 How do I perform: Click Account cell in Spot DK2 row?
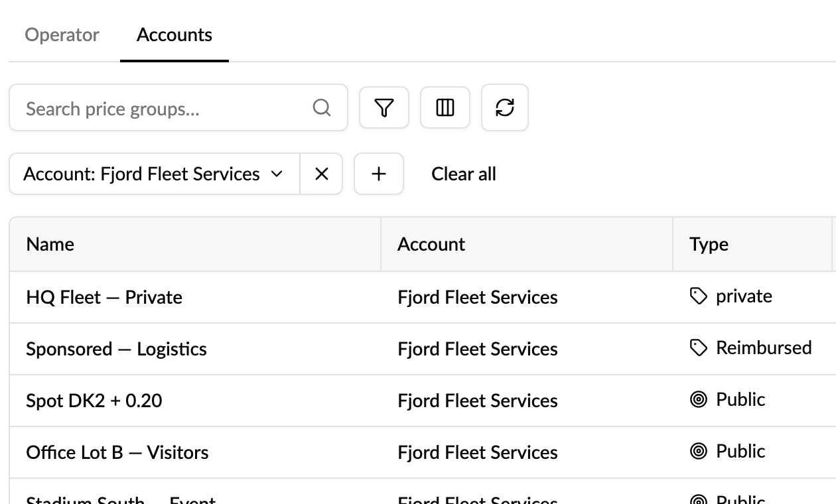pos(478,401)
